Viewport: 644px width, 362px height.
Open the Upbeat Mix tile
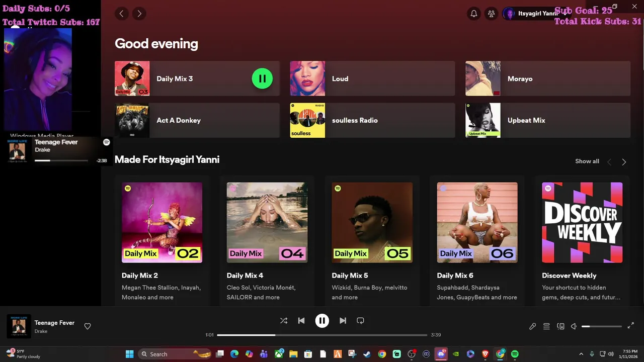[x=548, y=120]
